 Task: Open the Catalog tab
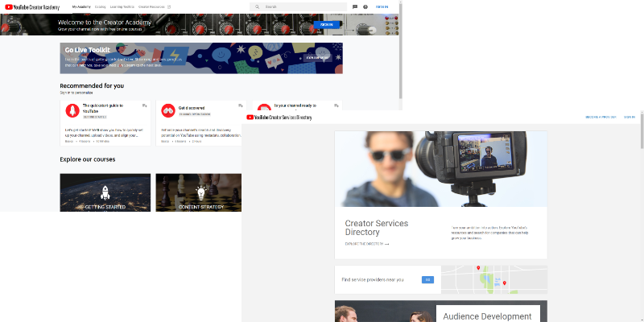coord(100,7)
